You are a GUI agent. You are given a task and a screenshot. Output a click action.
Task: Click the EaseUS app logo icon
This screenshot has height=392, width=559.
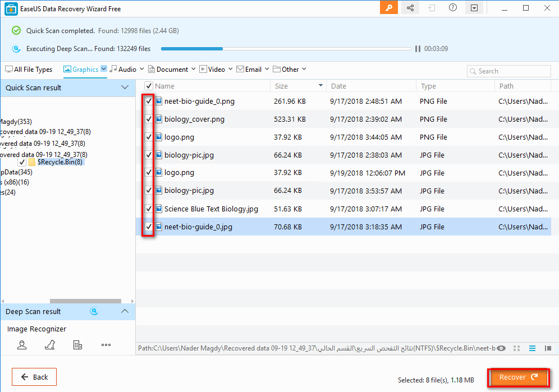click(x=11, y=9)
